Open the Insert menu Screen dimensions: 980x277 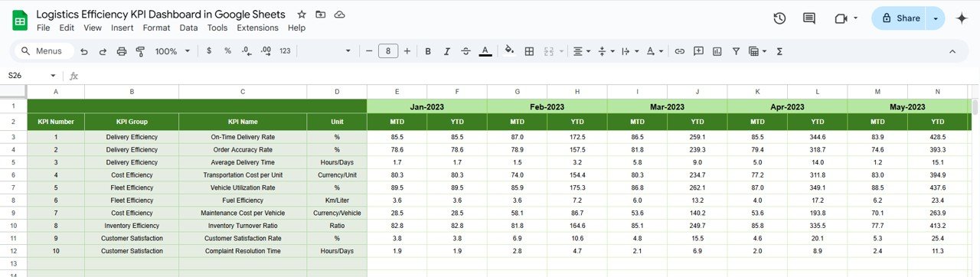tap(122, 28)
